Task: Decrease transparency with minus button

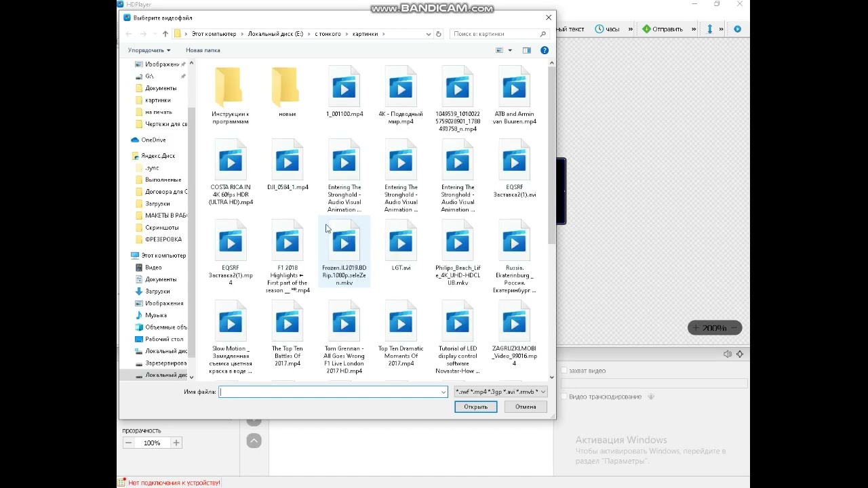Action: [x=128, y=443]
